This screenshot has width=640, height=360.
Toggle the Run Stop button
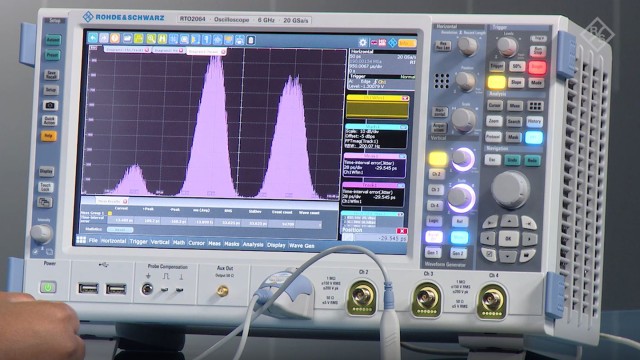click(x=538, y=52)
